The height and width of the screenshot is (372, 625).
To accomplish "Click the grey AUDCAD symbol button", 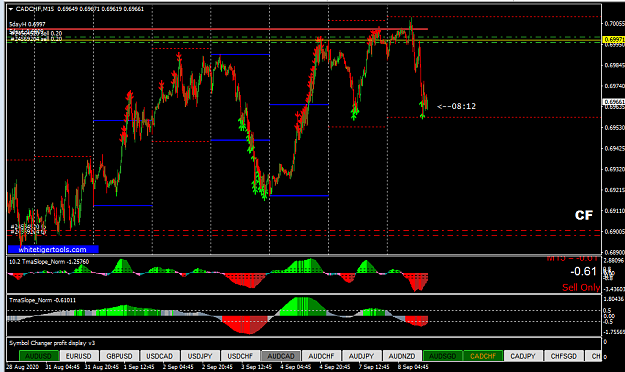I will click(281, 356).
